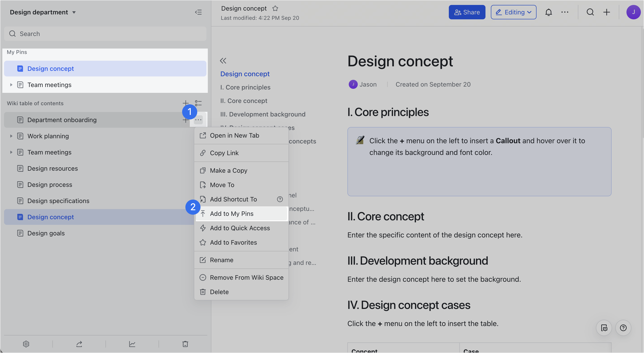644x353 pixels.
Task: Select Copy Link from the context menu
Action: tap(224, 153)
